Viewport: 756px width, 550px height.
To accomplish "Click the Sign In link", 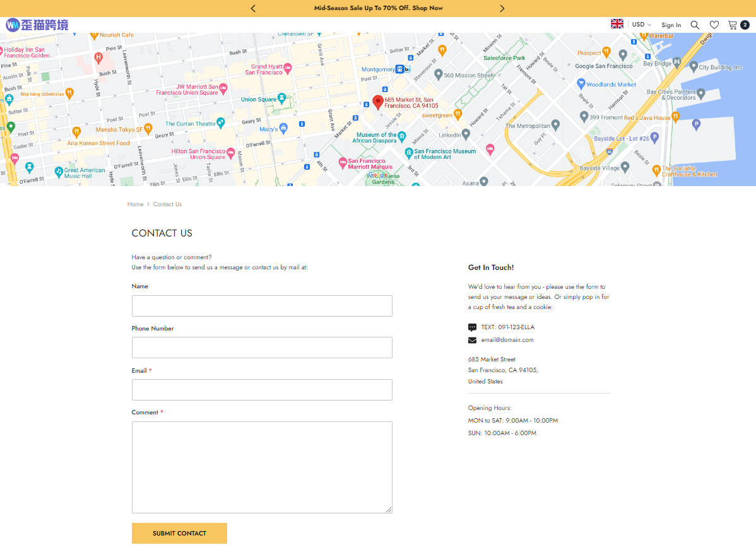I will coord(671,25).
